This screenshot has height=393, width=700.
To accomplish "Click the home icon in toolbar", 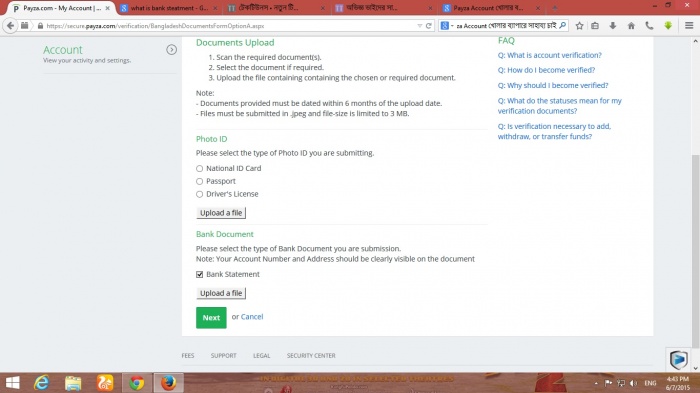I will (631, 26).
